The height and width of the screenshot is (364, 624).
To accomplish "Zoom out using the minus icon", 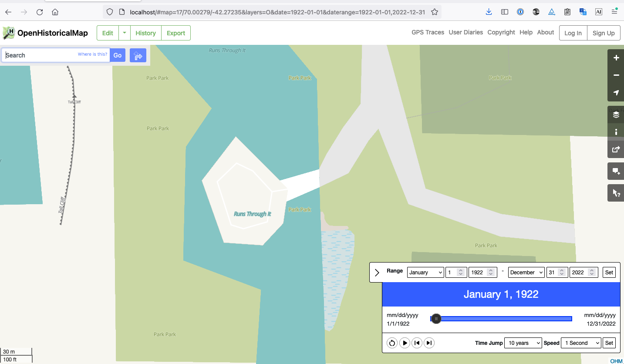I will (x=615, y=75).
